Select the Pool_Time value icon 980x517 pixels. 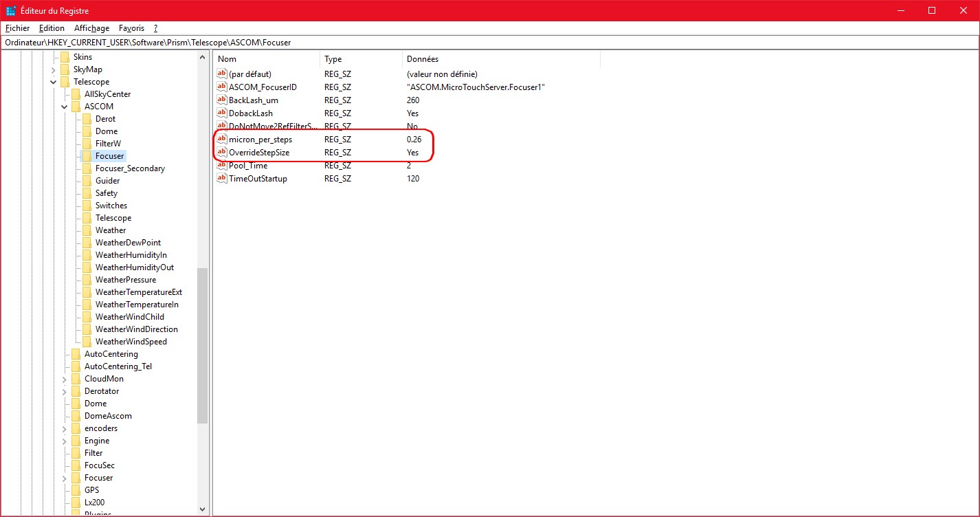[222, 166]
